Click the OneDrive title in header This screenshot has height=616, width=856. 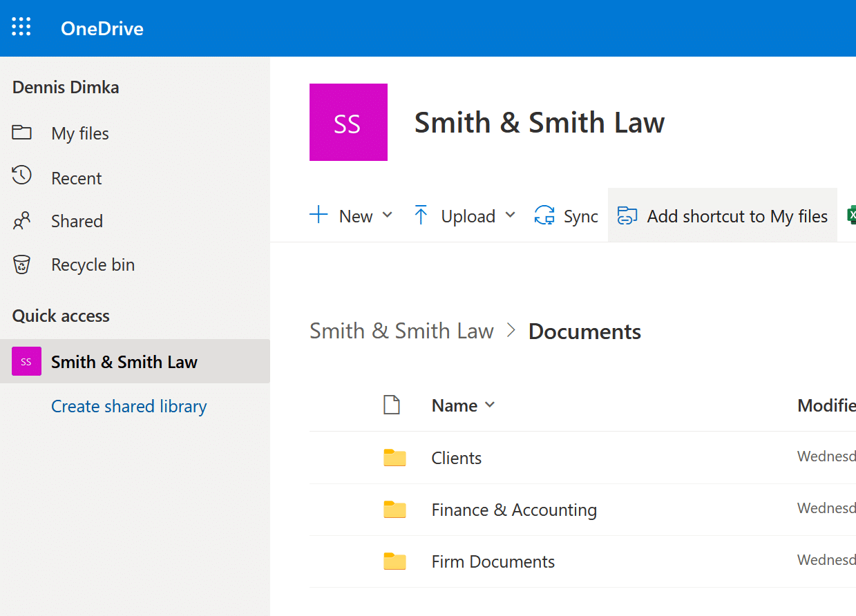[102, 28]
